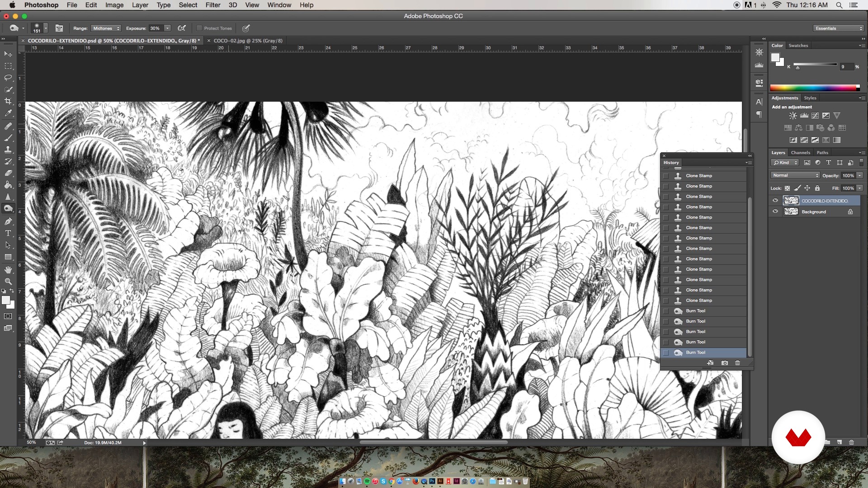Viewport: 868px width, 488px height.
Task: Toggle lock all for layer
Action: pos(817,188)
